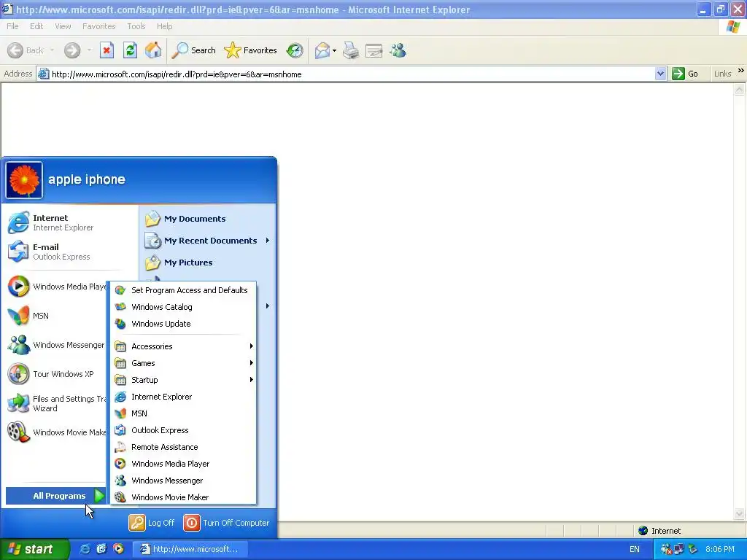Click the All Programs button
The width and height of the screenshot is (747, 560).
coord(56,496)
